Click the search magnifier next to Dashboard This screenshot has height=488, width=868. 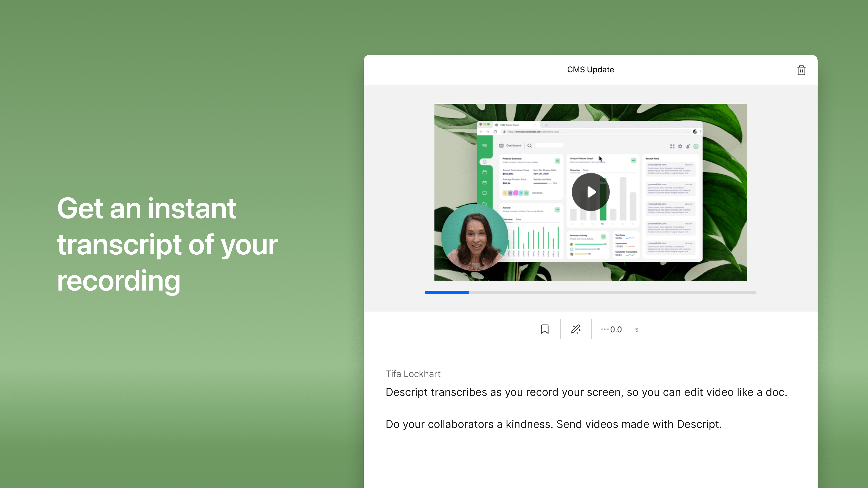[x=529, y=145]
